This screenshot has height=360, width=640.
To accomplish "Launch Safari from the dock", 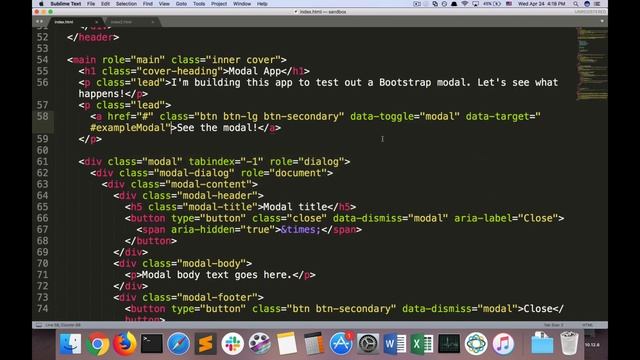I will [x=178, y=344].
